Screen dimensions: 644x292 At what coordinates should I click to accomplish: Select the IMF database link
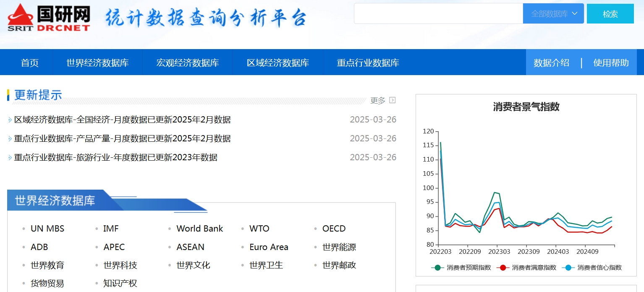111,229
